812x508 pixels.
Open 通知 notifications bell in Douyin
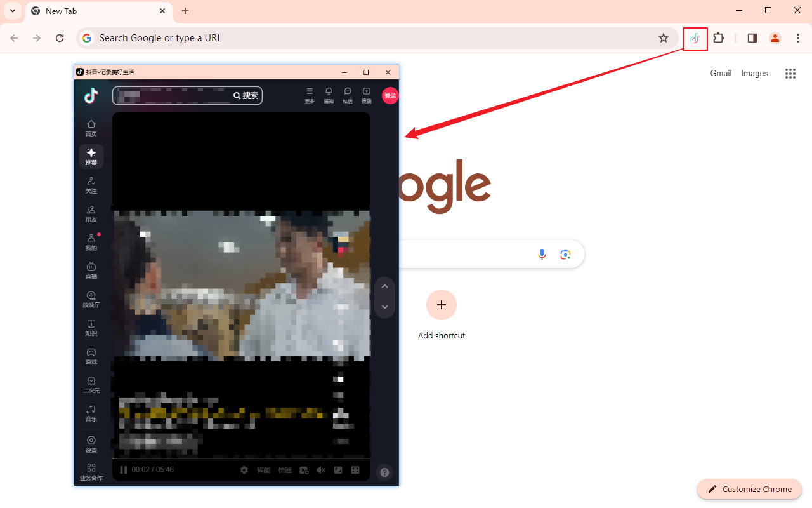click(329, 95)
